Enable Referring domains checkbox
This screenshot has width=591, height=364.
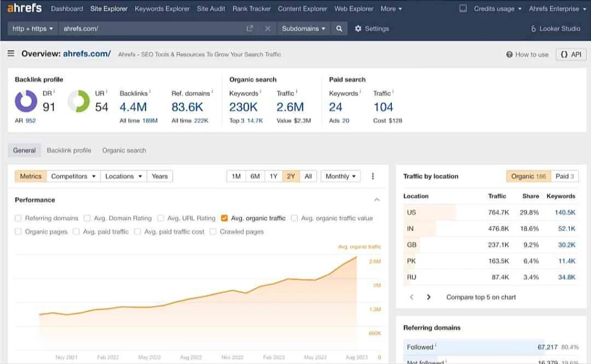(x=18, y=218)
